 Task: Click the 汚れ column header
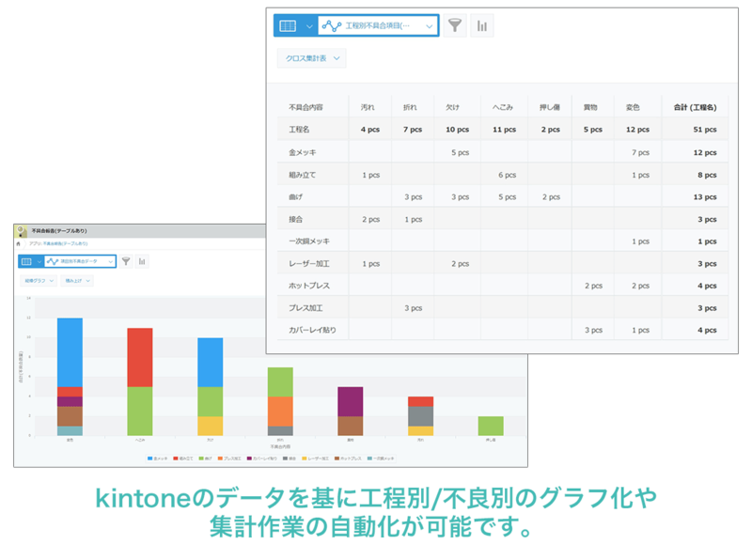[x=368, y=107]
